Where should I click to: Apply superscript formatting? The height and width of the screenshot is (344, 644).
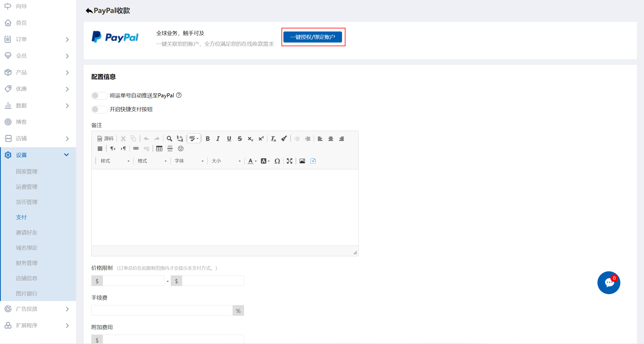point(261,139)
